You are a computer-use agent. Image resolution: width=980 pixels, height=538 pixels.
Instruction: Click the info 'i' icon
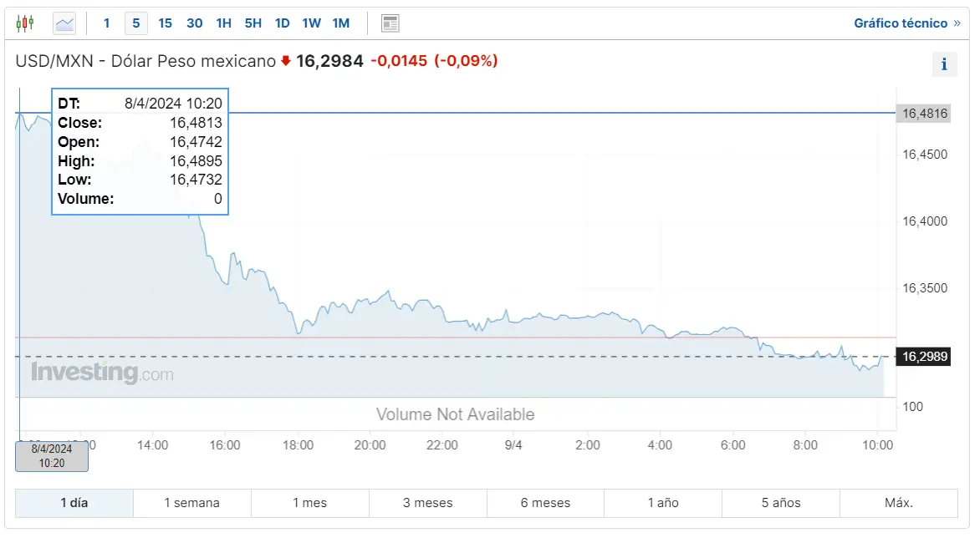tap(944, 63)
